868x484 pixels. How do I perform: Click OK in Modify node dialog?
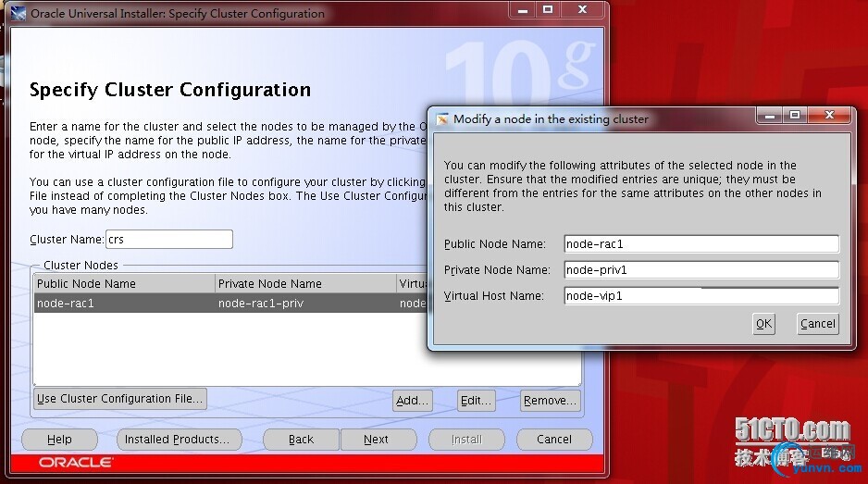pyautogui.click(x=764, y=323)
